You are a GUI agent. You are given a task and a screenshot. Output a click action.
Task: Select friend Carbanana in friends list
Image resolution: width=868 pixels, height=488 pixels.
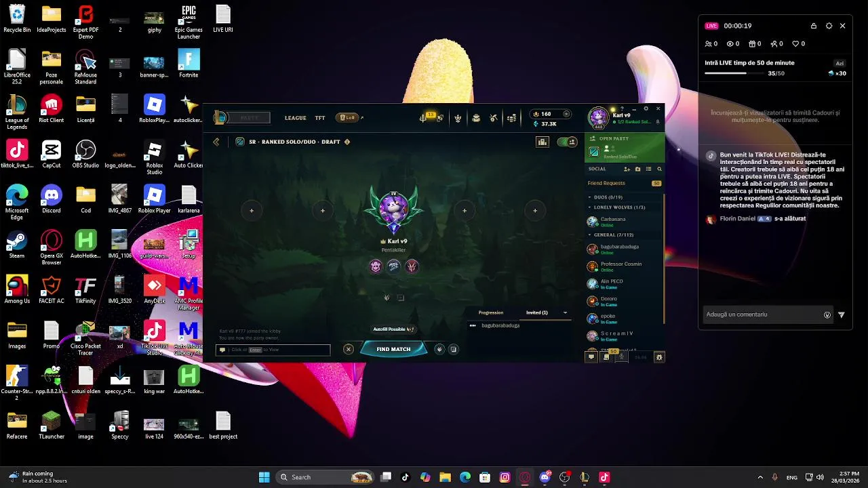pos(624,222)
